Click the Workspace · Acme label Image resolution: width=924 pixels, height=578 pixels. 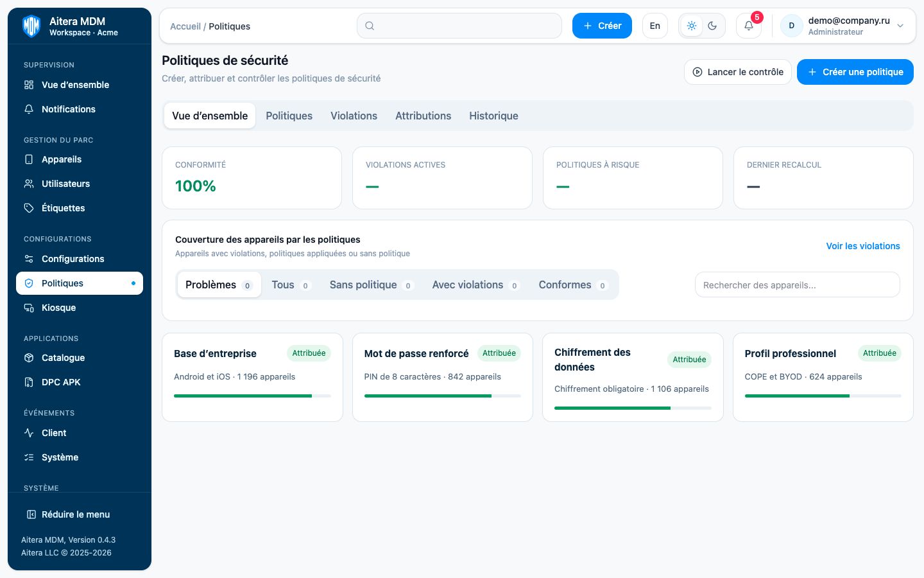pyautogui.click(x=83, y=33)
